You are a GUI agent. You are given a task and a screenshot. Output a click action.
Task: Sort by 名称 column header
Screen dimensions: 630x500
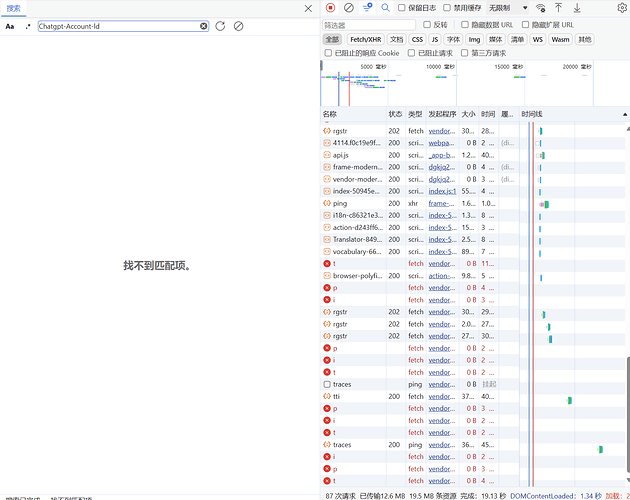click(354, 114)
